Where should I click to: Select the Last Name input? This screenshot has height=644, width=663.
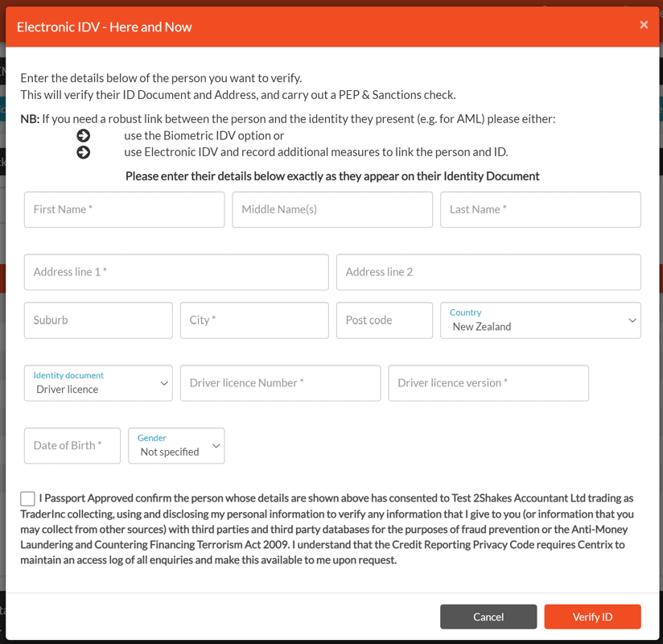click(x=540, y=209)
